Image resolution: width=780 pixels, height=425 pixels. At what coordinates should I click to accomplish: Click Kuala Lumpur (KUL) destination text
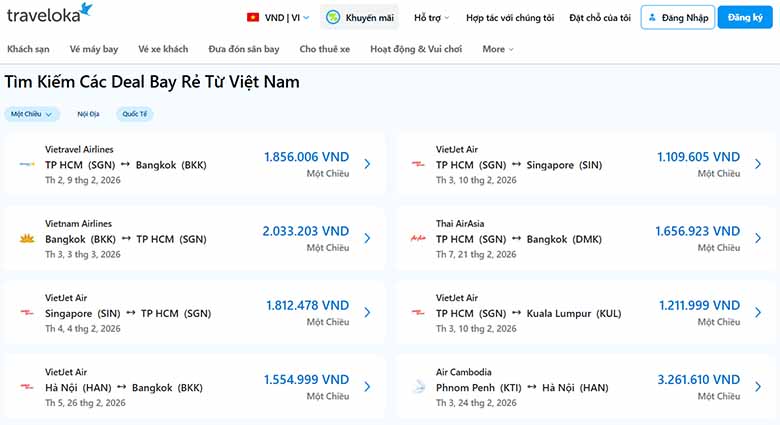tap(574, 314)
